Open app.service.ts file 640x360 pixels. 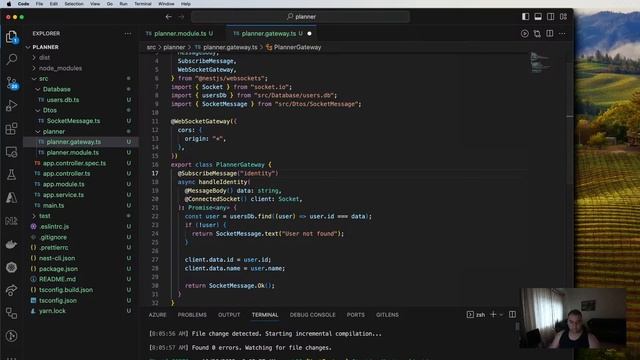click(x=63, y=195)
